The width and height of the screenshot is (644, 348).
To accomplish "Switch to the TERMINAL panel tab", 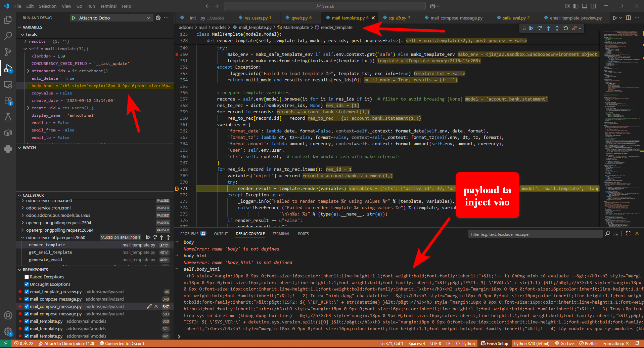I will 281,234.
